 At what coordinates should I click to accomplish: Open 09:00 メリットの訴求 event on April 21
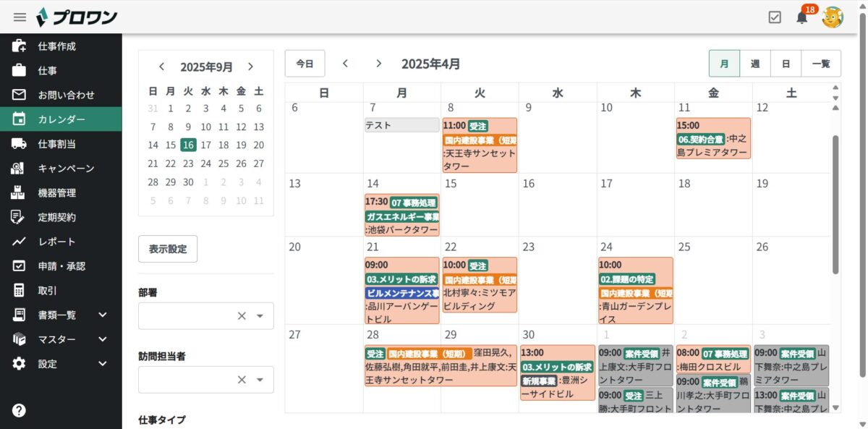tap(402, 291)
